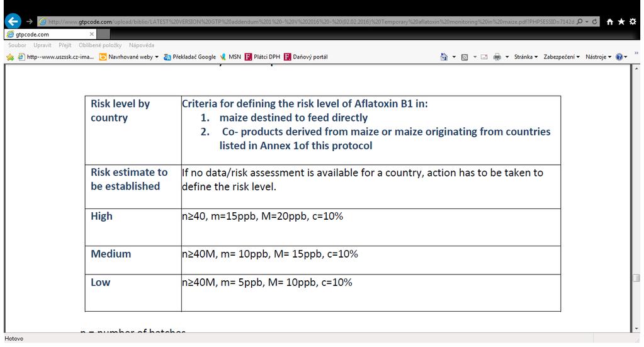The image size is (644, 347).
Task: Open the Soubor menu
Action: pyautogui.click(x=17, y=45)
